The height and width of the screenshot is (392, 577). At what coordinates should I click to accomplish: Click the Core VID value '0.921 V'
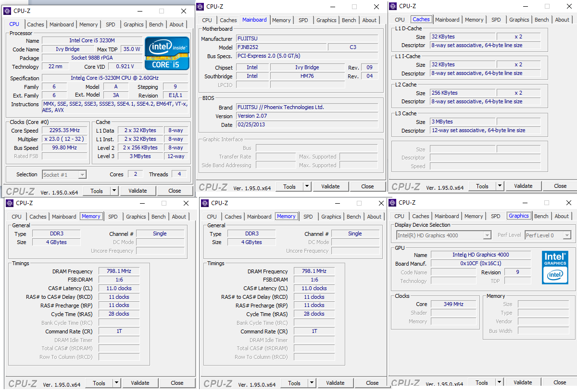125,67
